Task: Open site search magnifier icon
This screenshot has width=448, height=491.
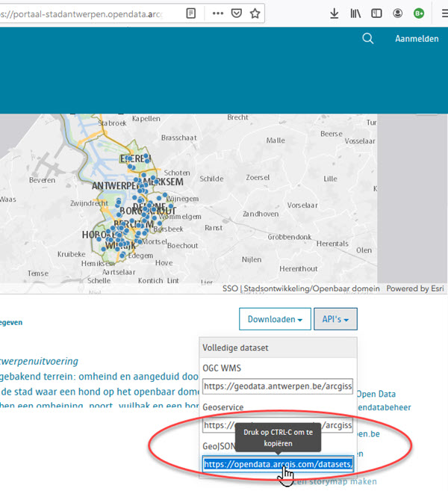Action: tap(368, 39)
